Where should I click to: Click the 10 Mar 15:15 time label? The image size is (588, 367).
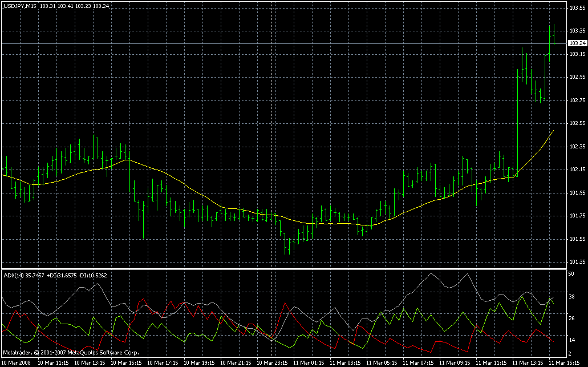click(127, 362)
